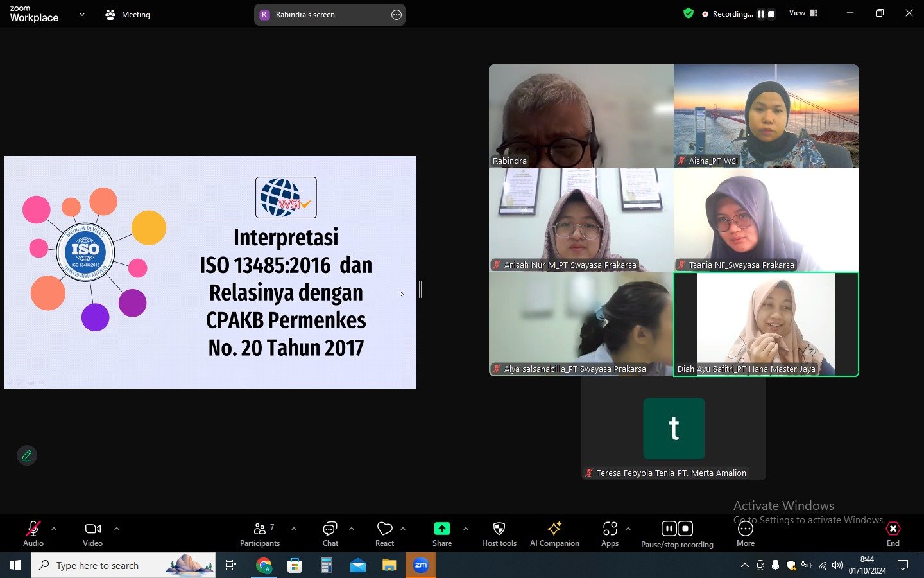Click the Zoom taskbar icon
The image size is (924, 578).
point(421,565)
